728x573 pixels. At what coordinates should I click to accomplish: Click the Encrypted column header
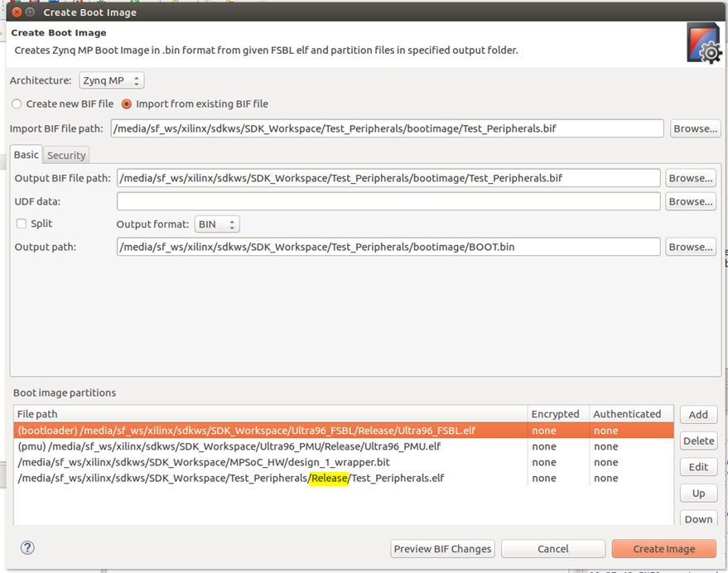point(558,414)
